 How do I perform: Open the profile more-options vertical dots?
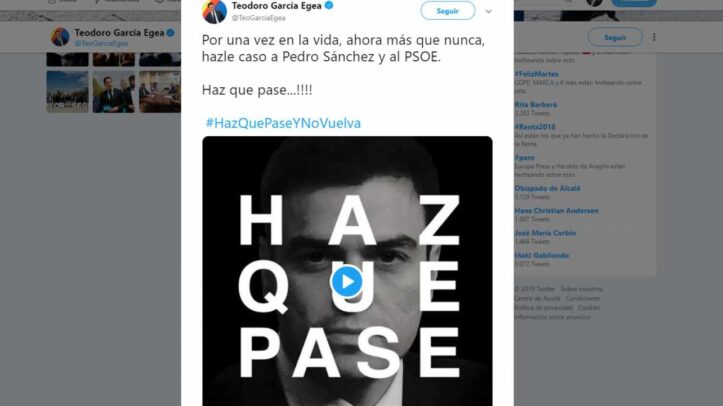pyautogui.click(x=654, y=37)
